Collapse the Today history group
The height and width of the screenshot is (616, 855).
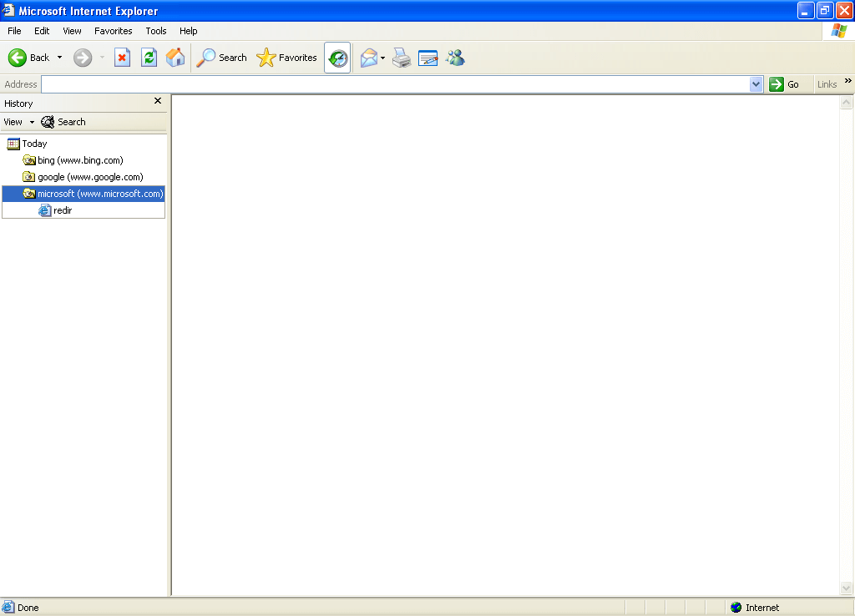click(27, 144)
